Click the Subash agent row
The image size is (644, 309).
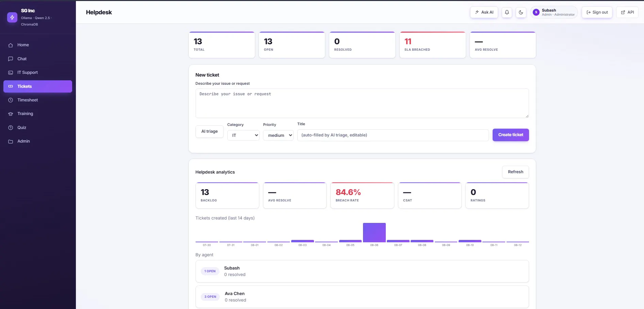tap(362, 271)
